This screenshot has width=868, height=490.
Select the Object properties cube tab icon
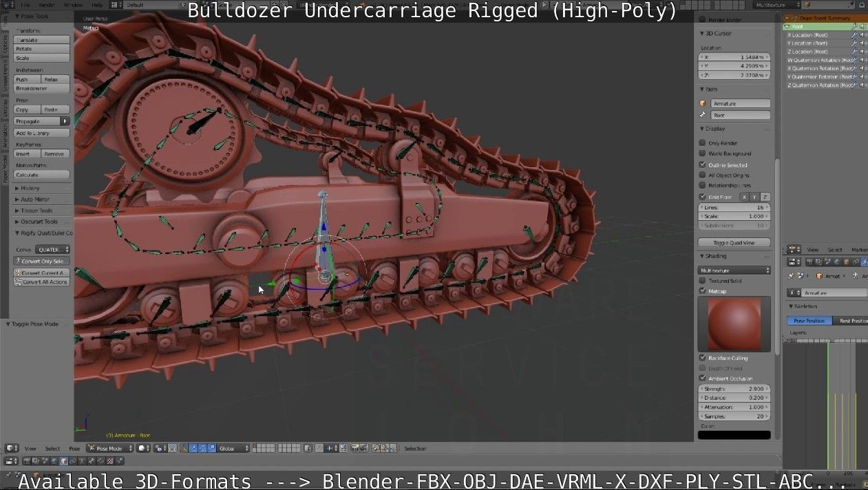click(63, 461)
